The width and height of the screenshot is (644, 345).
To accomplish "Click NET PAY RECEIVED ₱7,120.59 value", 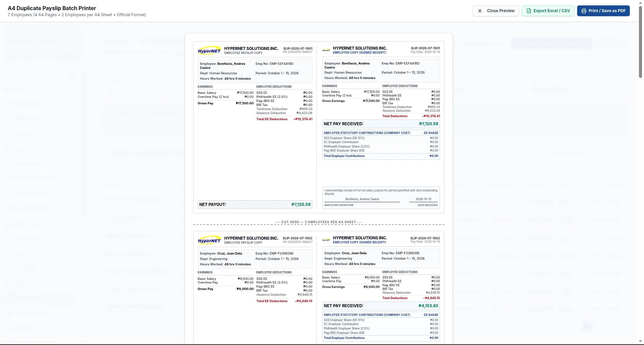I will 429,124.
